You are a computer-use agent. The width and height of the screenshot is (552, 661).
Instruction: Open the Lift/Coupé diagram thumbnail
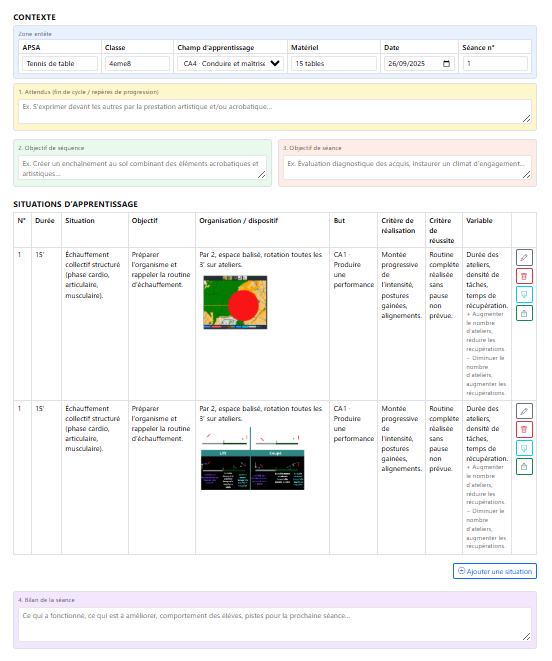coord(253,458)
